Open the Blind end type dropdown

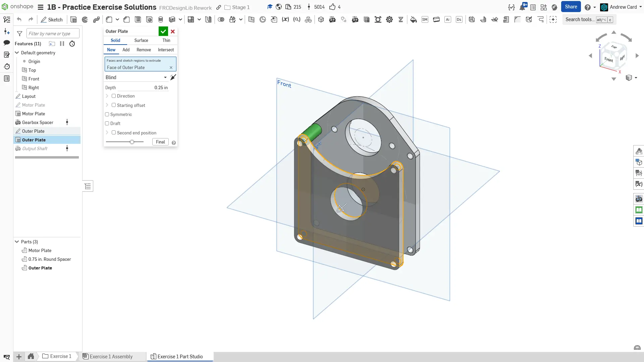point(136,77)
